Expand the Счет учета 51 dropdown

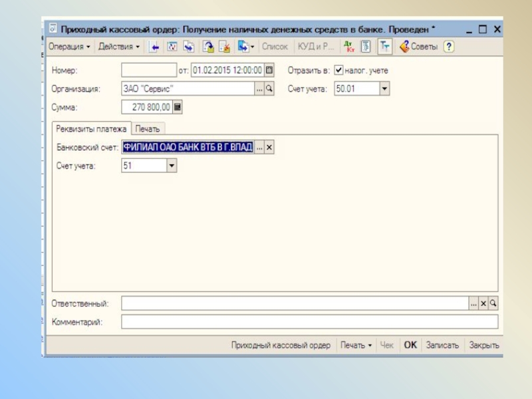172,166
